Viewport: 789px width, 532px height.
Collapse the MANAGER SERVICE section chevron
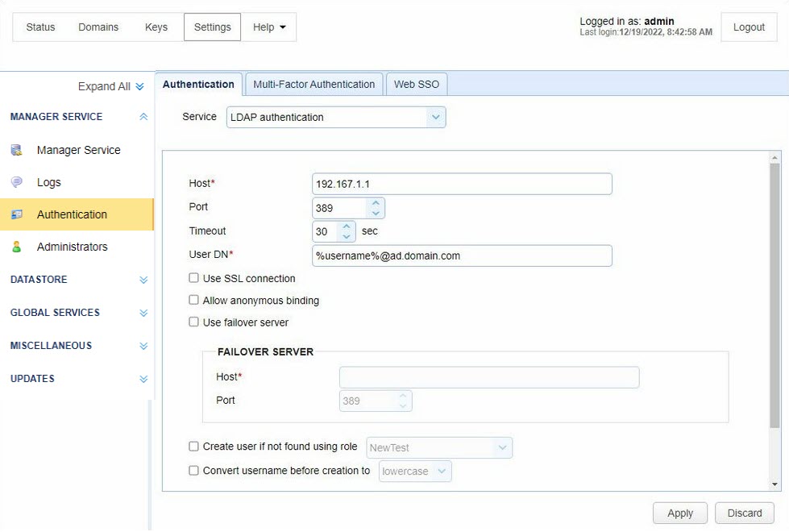143,116
